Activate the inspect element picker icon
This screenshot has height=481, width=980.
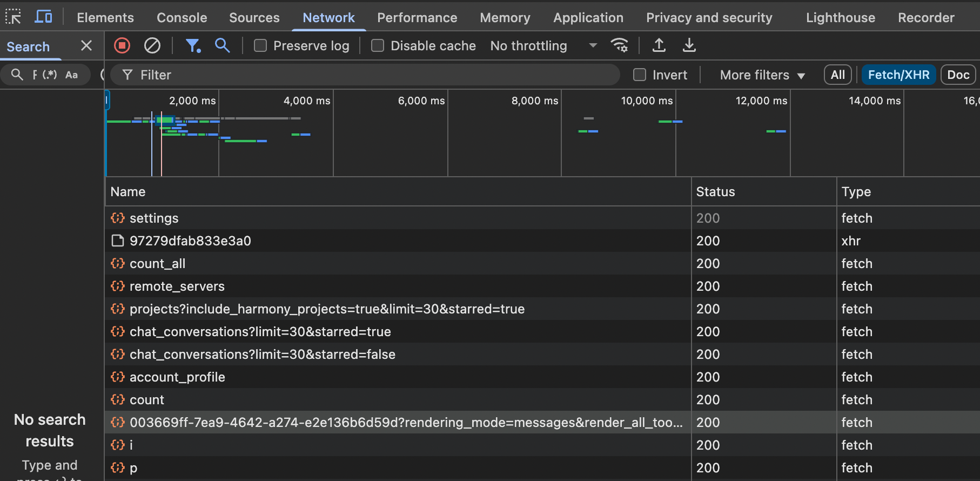[14, 17]
